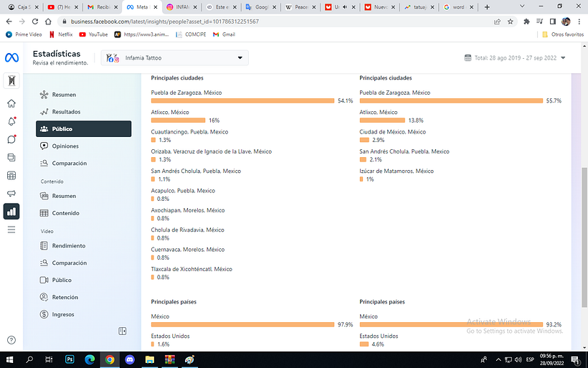Open the help question mark icon
Image resolution: width=588 pixels, height=368 pixels.
pos(11,339)
